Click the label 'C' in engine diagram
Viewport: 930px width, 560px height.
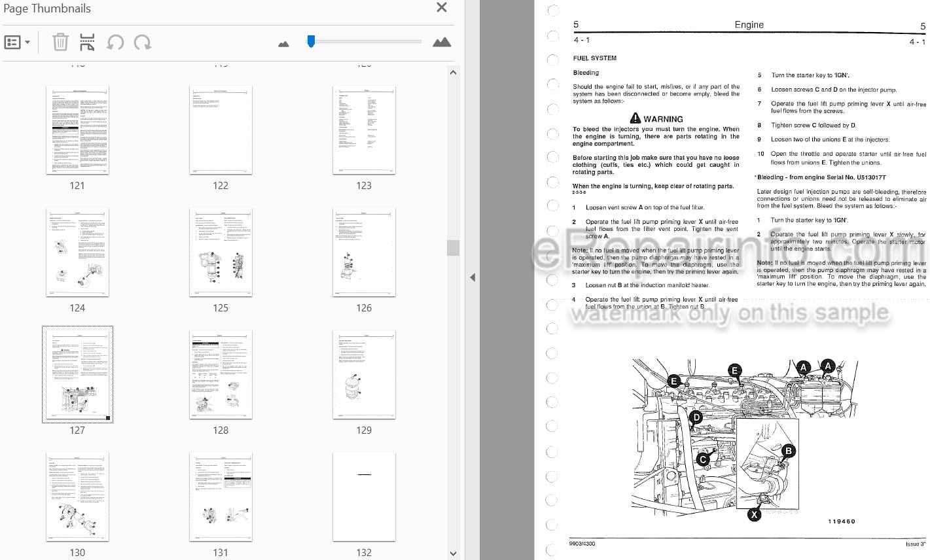[x=703, y=460]
